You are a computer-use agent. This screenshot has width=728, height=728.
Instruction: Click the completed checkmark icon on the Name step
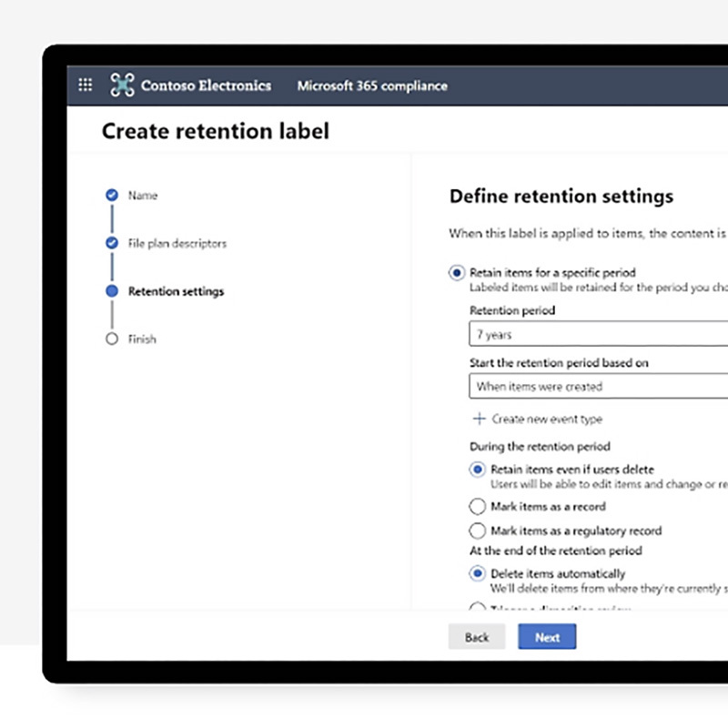[112, 194]
